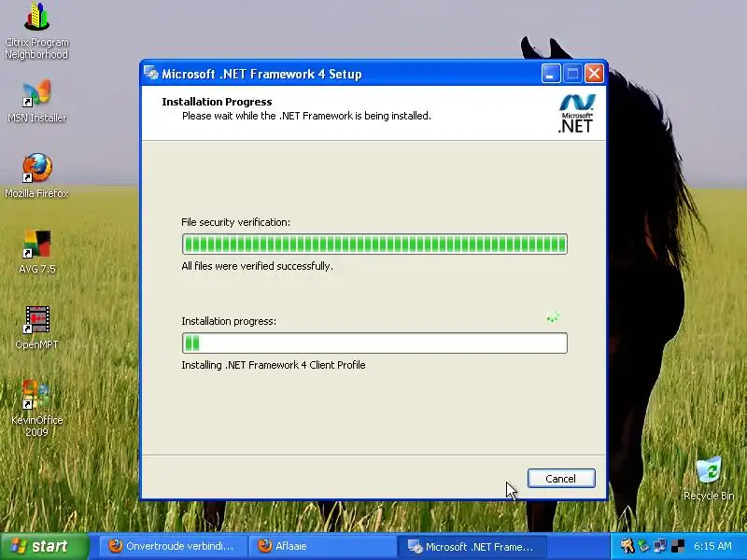Click 'Installing .NET Framework 4 Client Profile' status
This screenshot has height=560, width=747.
[274, 365]
